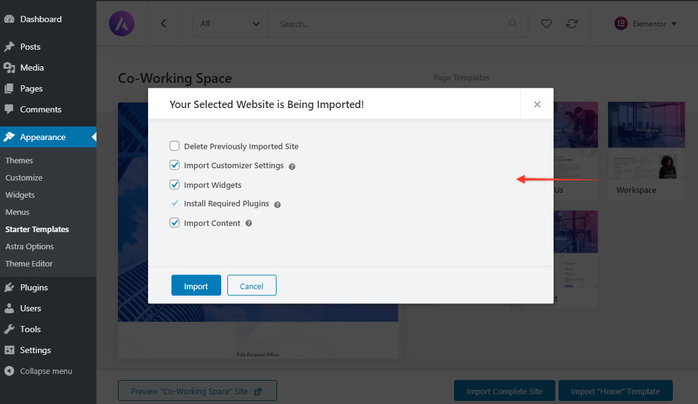Click help icon beside Import Content
Image resolution: width=698 pixels, height=404 pixels.
tap(249, 223)
